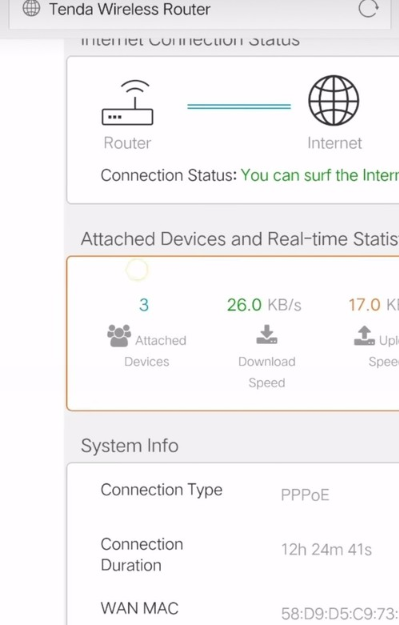Click the globe icon beside Tenda Wireless Router
This screenshot has width=399, height=625.
click(x=31, y=8)
